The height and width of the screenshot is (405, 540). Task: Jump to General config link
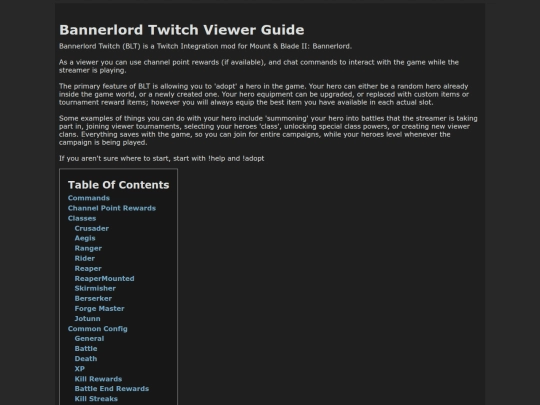89,339
